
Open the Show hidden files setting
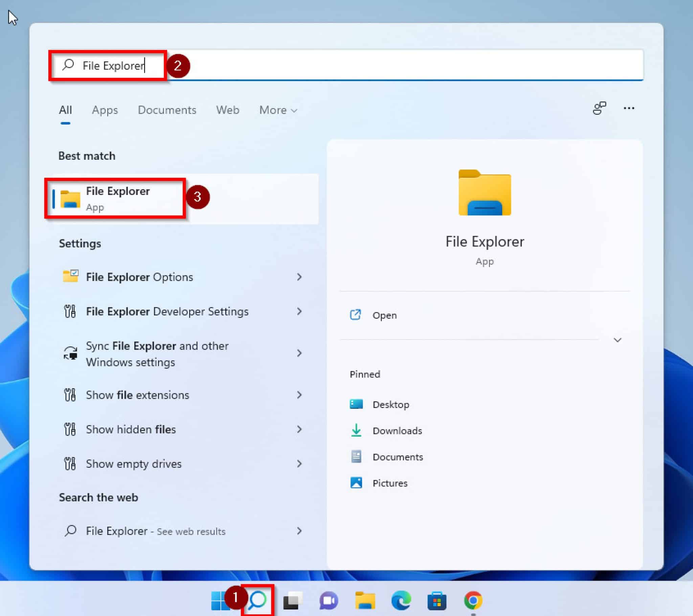coord(130,429)
